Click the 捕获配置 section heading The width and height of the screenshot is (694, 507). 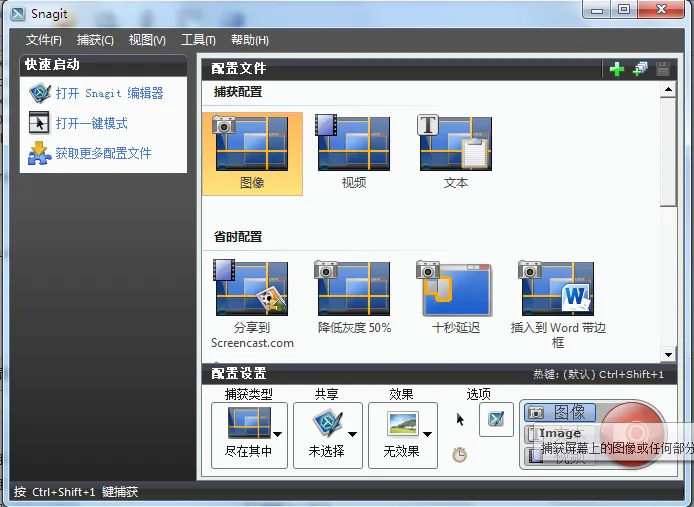click(x=238, y=92)
